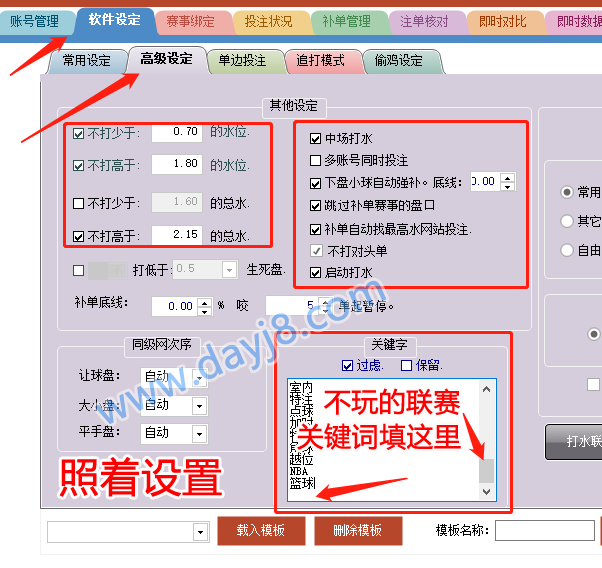Open the 大小盘 order dropdown
Screen dimensions: 602x568
point(199,406)
